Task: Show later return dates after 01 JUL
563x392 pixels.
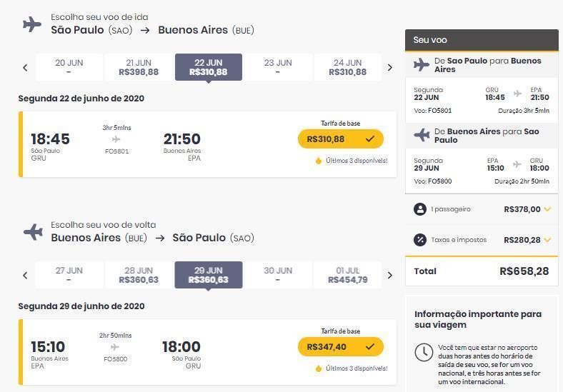Action: click(390, 276)
